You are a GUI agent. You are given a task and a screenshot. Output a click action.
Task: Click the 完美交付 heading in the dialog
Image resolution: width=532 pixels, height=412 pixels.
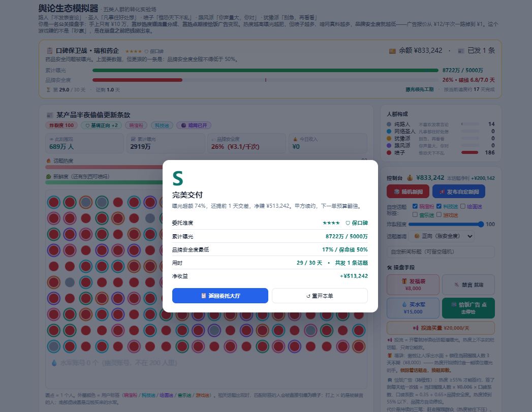pyautogui.click(x=187, y=195)
